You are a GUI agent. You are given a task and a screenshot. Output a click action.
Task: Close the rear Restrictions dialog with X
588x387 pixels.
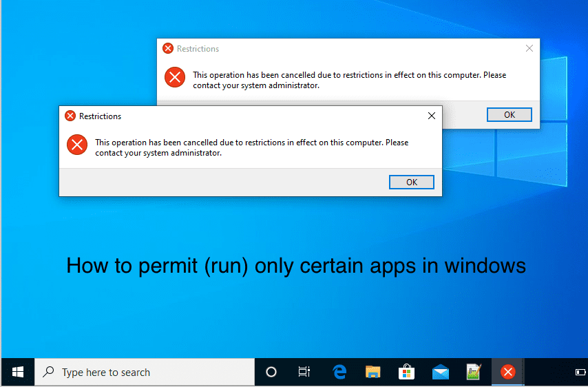[529, 49]
